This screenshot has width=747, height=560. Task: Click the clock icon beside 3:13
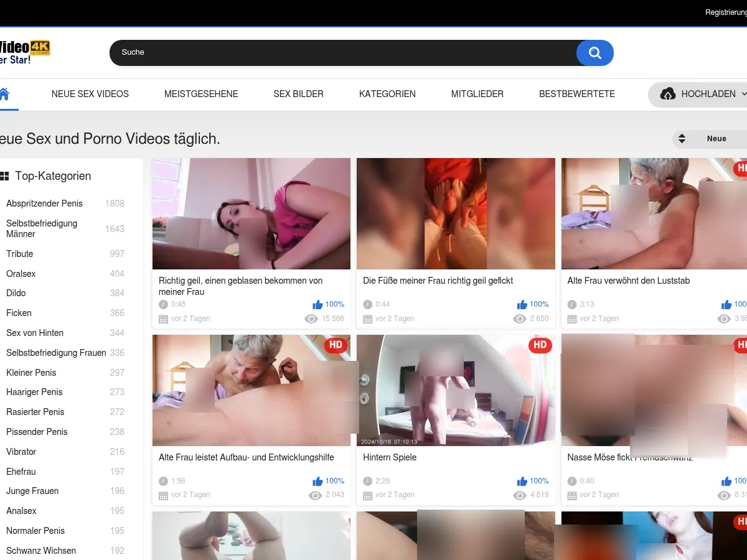tap(571, 305)
